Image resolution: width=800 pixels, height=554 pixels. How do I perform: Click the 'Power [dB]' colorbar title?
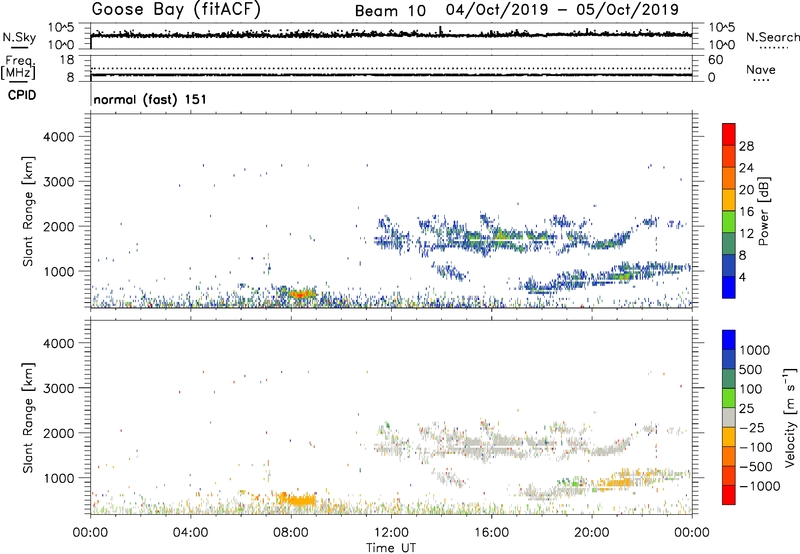click(764, 211)
